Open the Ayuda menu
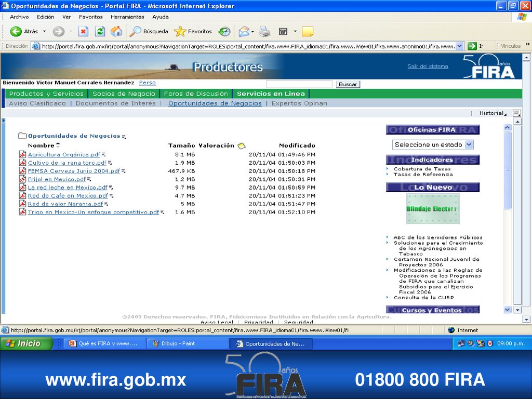This screenshot has width=532, height=399. (160, 17)
